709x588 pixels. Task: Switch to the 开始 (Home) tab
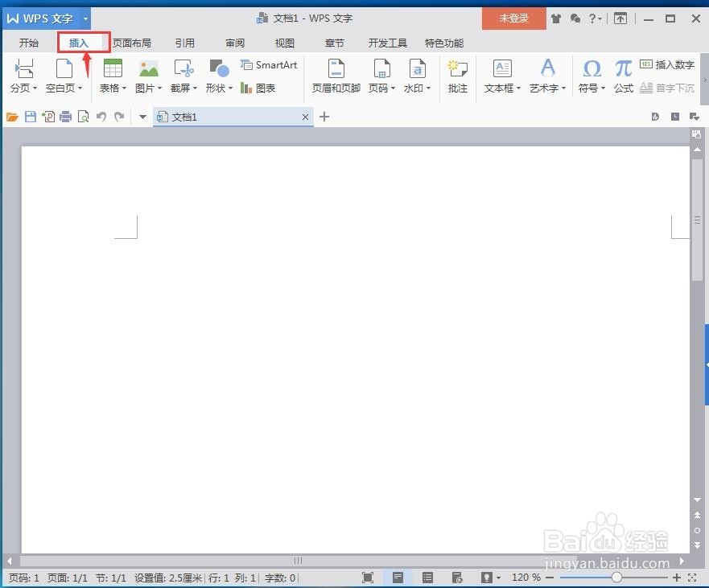29,43
